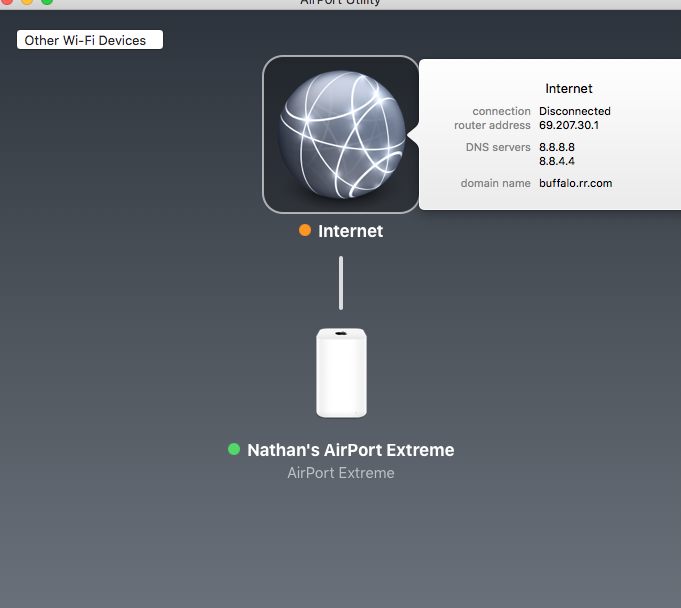Click the gray "AirPort Extreme" model subtitle
The height and width of the screenshot is (608, 681).
[341, 473]
